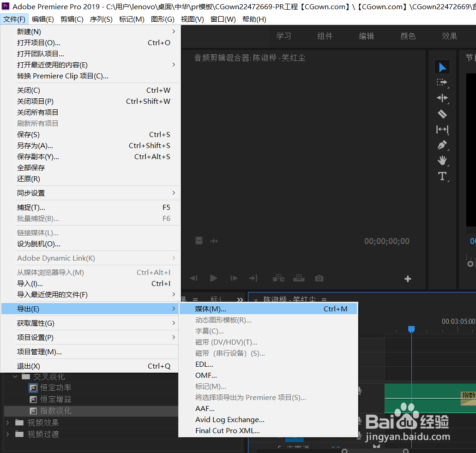Click the drag audio only waveform icon

point(214,241)
